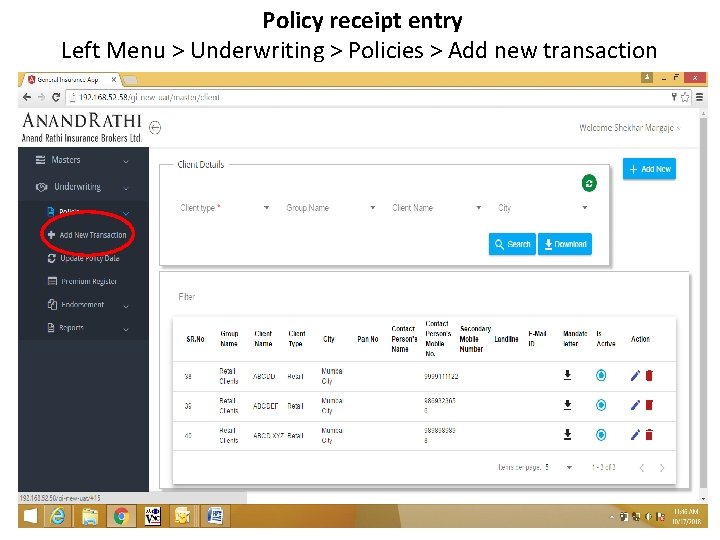Bookmark this page with the star icon
Viewport: 720px width, 540px height.
[x=685, y=97]
